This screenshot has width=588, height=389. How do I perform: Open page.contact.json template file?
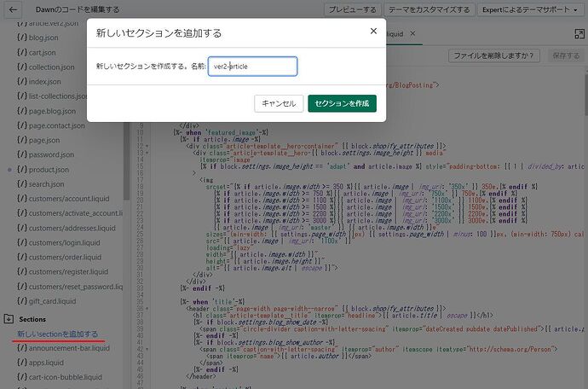56,125
